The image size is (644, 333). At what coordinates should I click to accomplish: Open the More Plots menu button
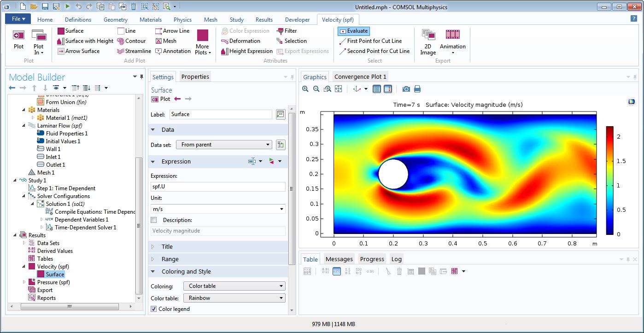[x=203, y=42]
